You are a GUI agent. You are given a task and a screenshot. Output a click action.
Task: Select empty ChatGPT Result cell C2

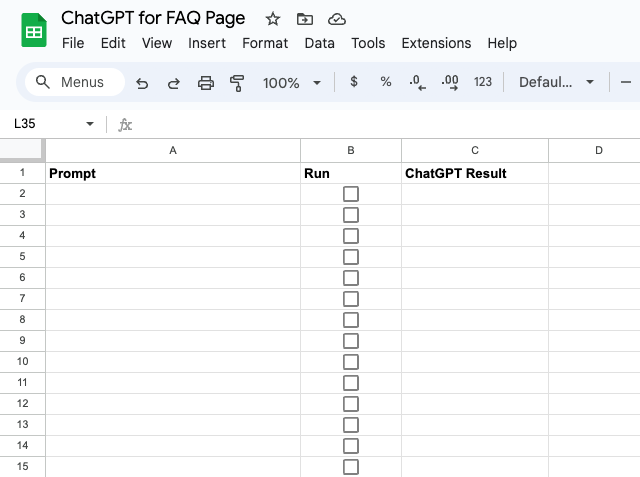pos(475,194)
